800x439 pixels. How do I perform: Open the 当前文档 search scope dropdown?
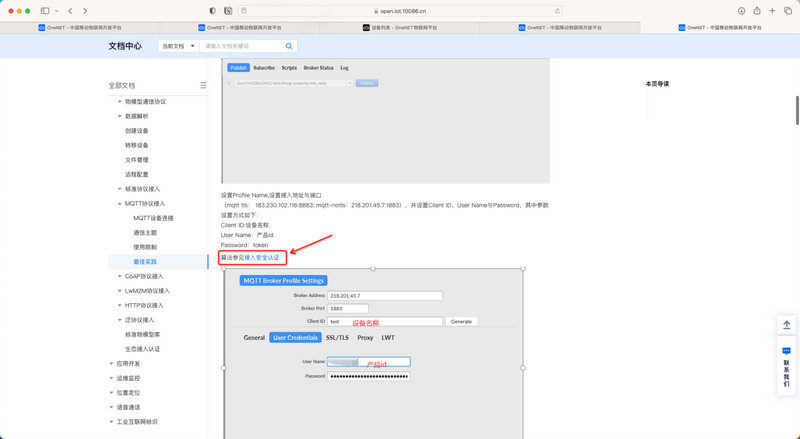[x=179, y=46]
